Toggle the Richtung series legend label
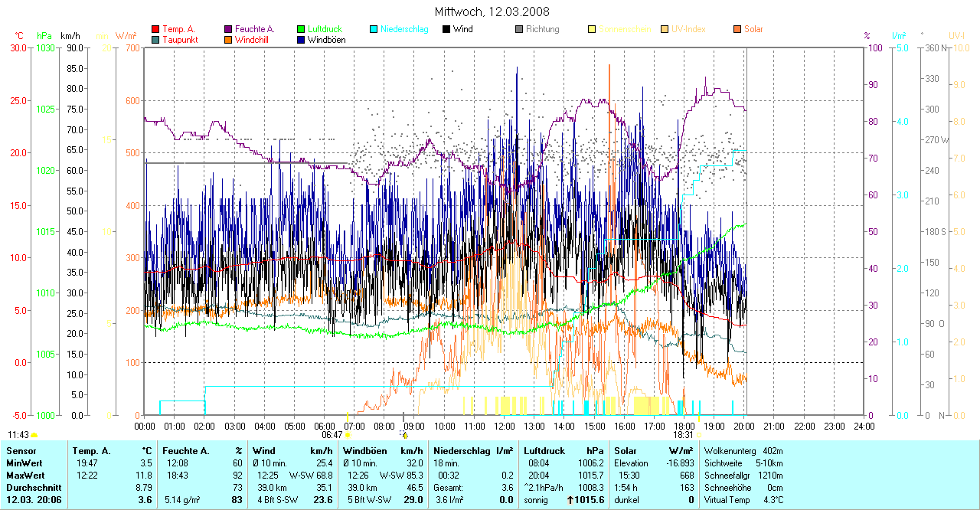This screenshot has width=980, height=510. coord(542,29)
